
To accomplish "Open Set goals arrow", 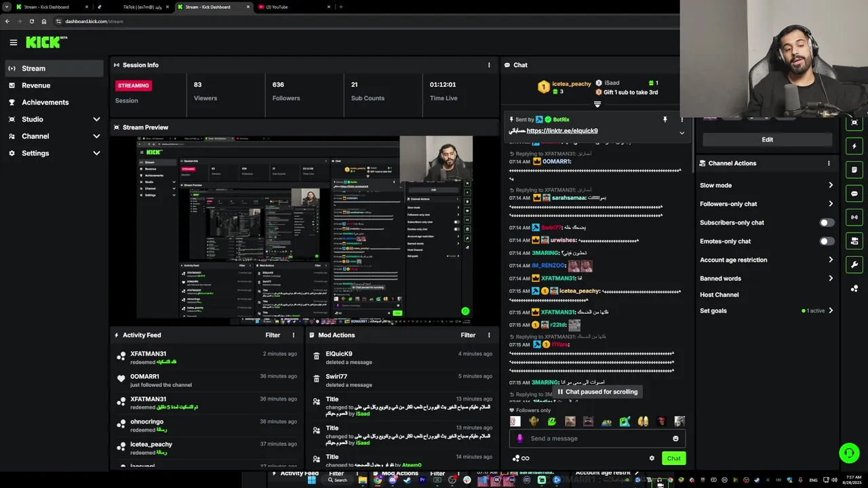I will 831,310.
